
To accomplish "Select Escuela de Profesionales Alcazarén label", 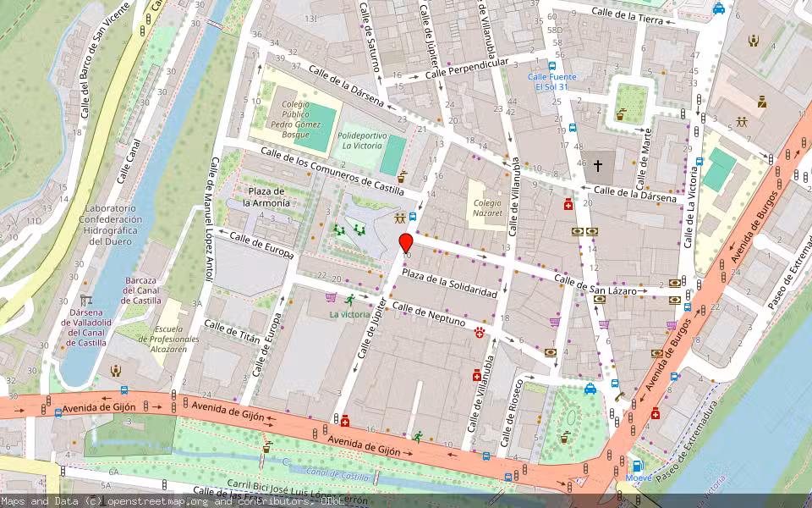I will point(168,339).
